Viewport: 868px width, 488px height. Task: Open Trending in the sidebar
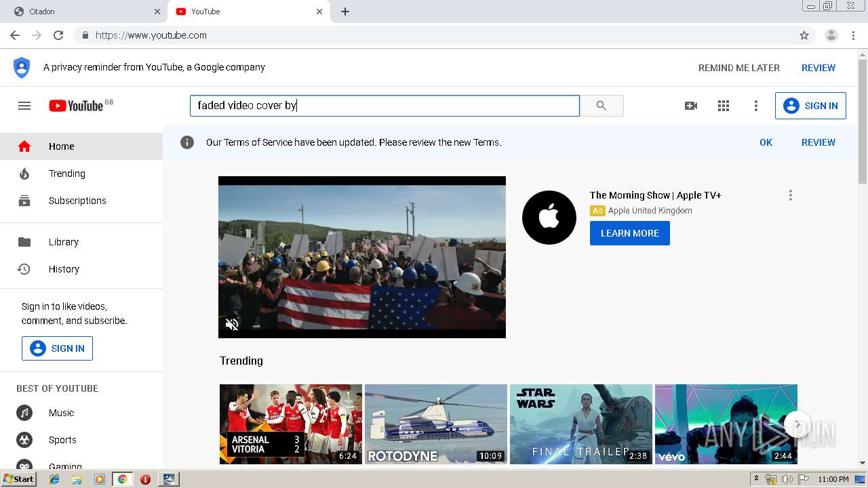click(81, 174)
